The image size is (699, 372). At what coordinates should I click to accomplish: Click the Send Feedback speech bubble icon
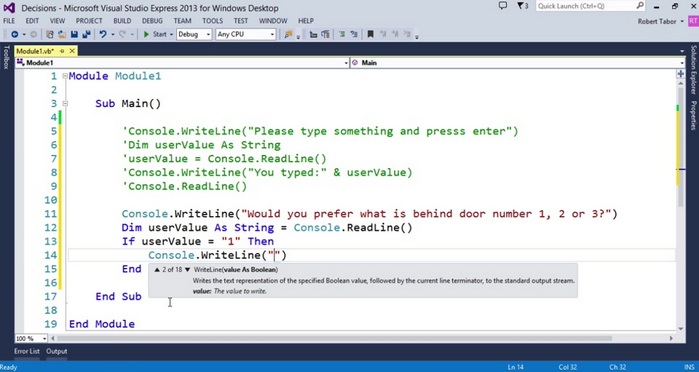click(x=503, y=6)
